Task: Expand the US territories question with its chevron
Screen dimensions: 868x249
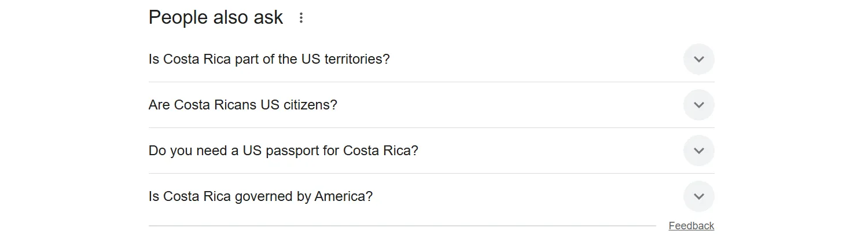Action: (698, 59)
